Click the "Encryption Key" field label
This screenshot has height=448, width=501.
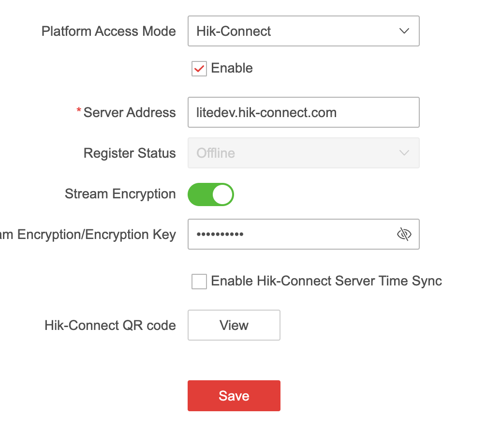pyautogui.click(x=89, y=235)
